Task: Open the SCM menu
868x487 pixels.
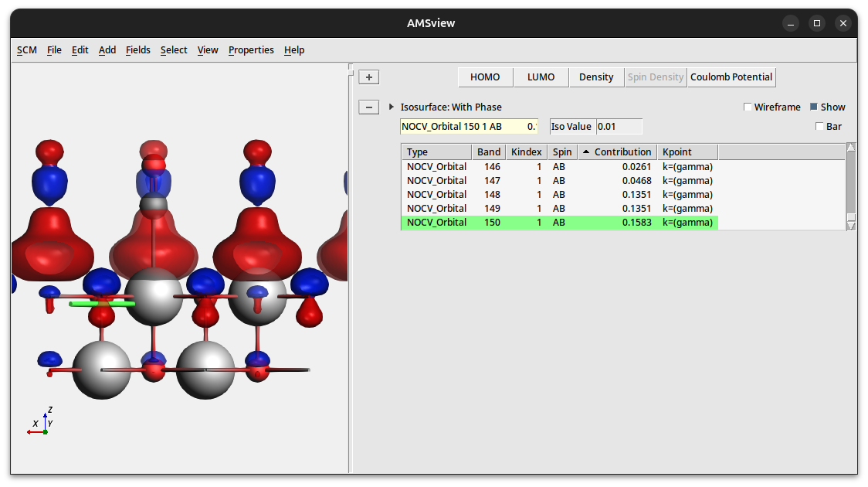Action: tap(26, 49)
